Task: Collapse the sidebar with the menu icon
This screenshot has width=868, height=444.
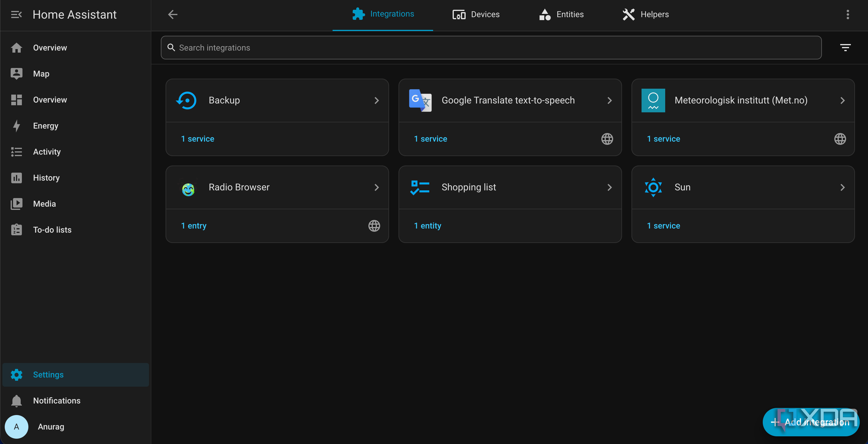Action: point(16,14)
